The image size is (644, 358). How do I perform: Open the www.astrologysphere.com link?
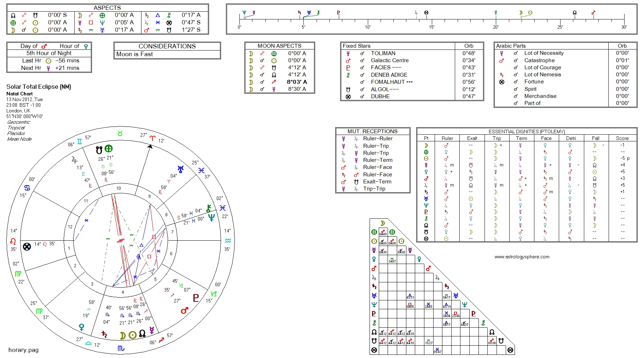click(522, 257)
